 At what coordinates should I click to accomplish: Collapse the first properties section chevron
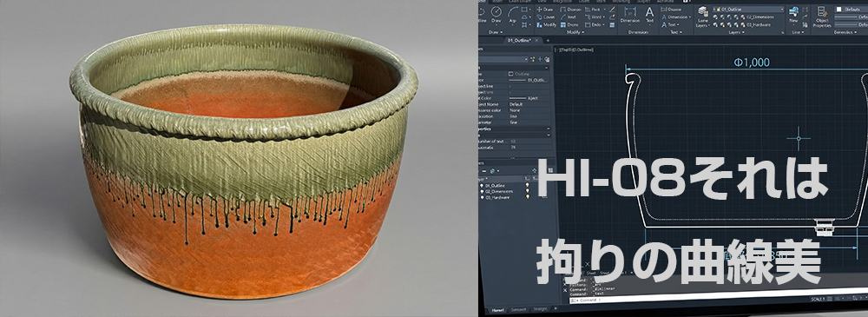pos(546,68)
